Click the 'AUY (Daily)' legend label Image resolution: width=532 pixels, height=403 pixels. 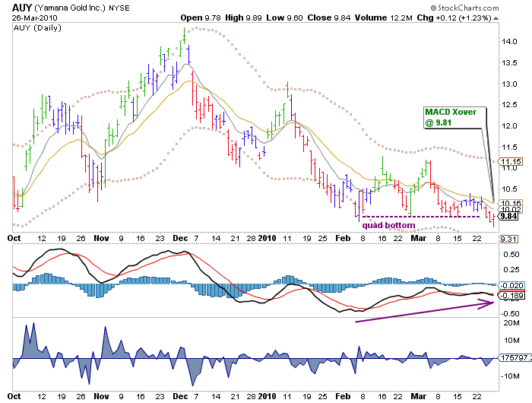(x=37, y=28)
